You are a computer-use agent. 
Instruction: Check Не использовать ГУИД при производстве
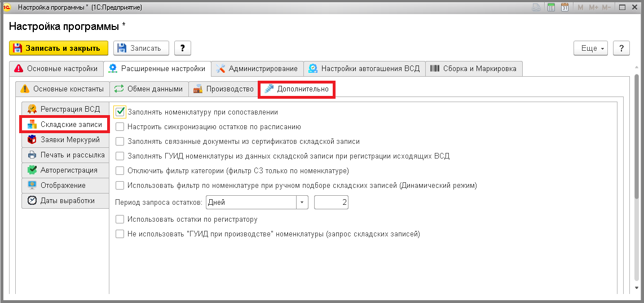coord(120,234)
